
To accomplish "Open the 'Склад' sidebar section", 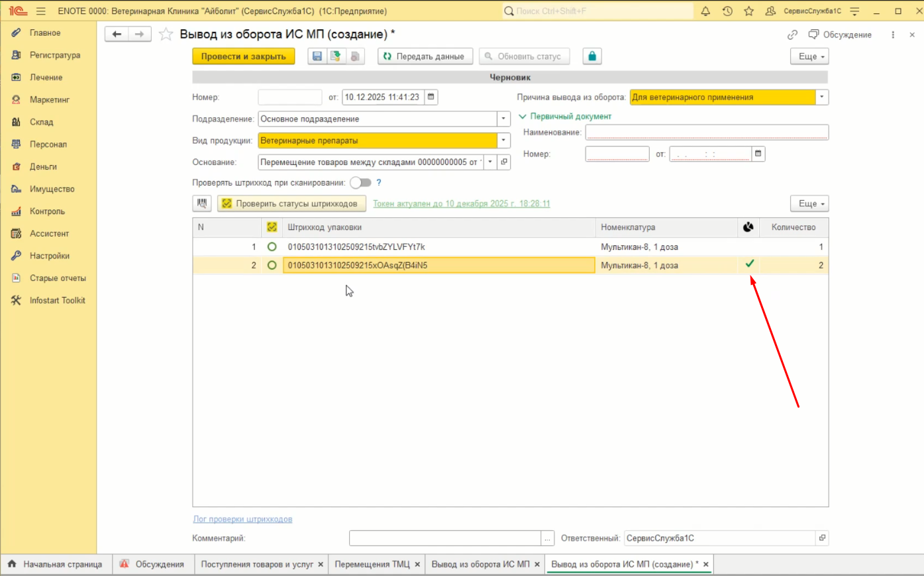I will (x=41, y=122).
